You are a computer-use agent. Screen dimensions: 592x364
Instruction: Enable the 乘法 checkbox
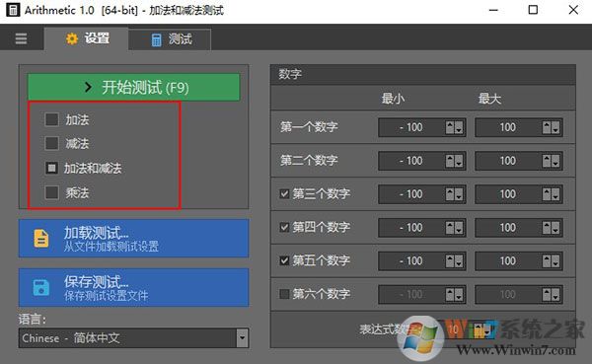click(51, 192)
